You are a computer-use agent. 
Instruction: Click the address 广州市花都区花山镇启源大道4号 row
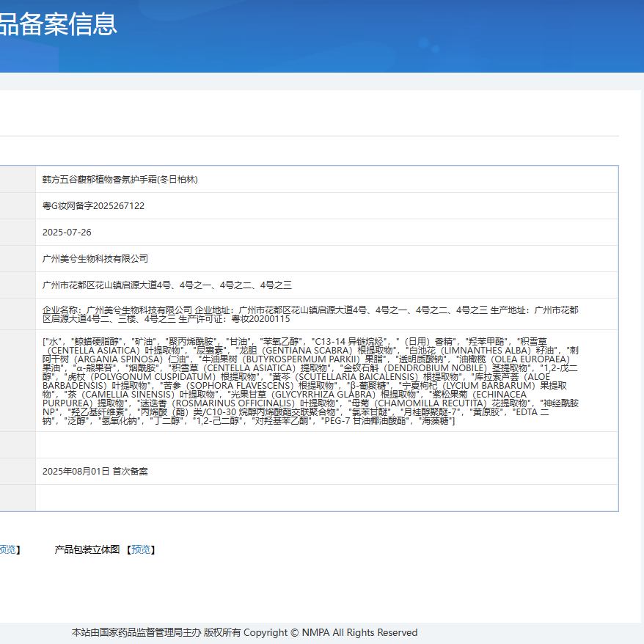click(x=167, y=285)
